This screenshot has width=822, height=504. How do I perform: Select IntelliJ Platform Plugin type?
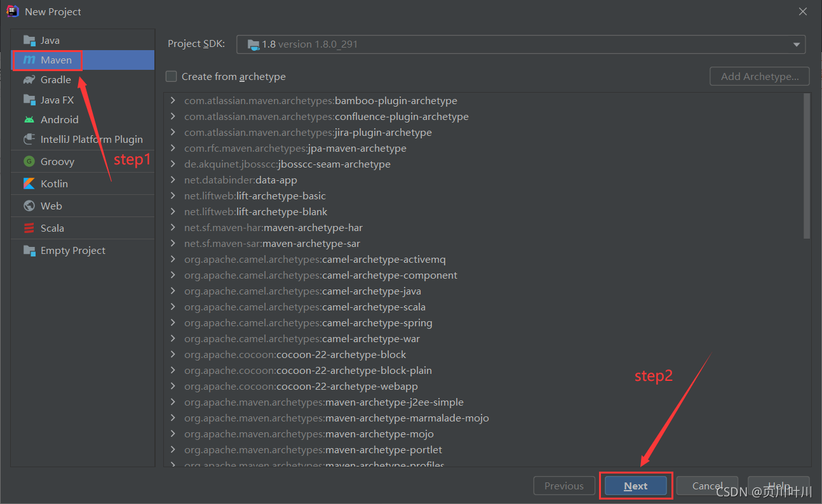[x=83, y=139]
